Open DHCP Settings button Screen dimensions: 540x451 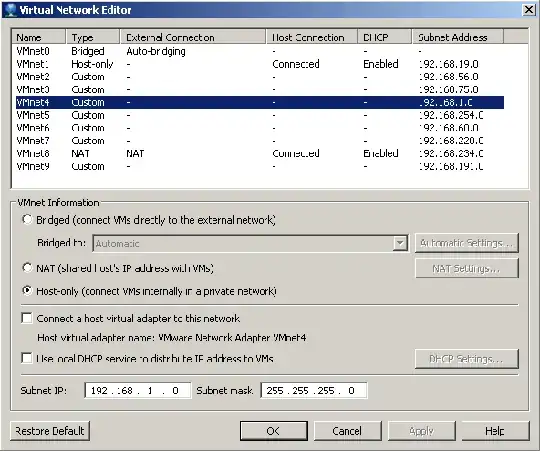467,359
